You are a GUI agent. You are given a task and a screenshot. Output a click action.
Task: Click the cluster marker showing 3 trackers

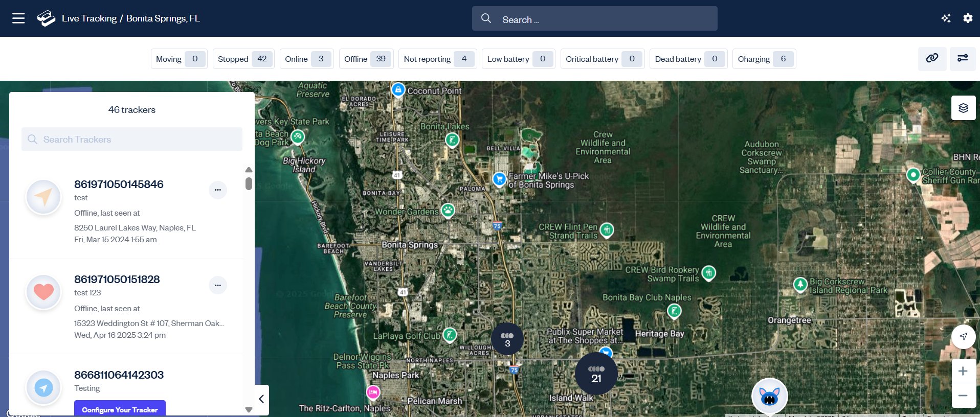click(507, 339)
